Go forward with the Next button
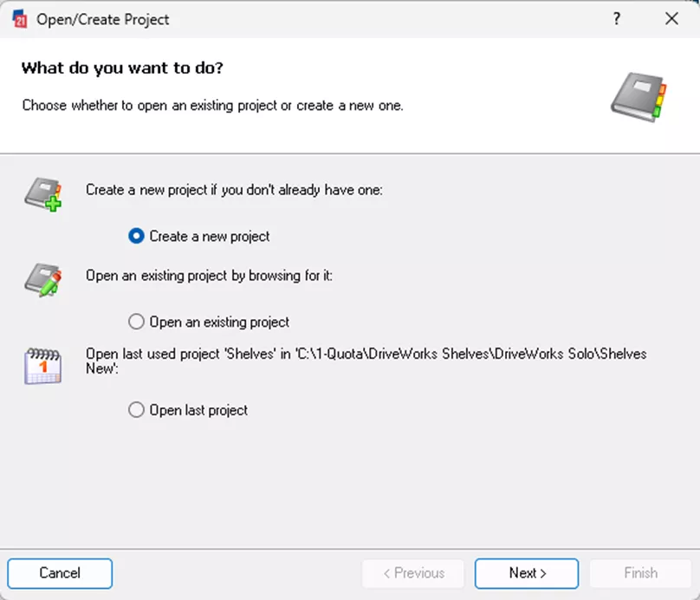This screenshot has width=700, height=600. pyautogui.click(x=527, y=573)
